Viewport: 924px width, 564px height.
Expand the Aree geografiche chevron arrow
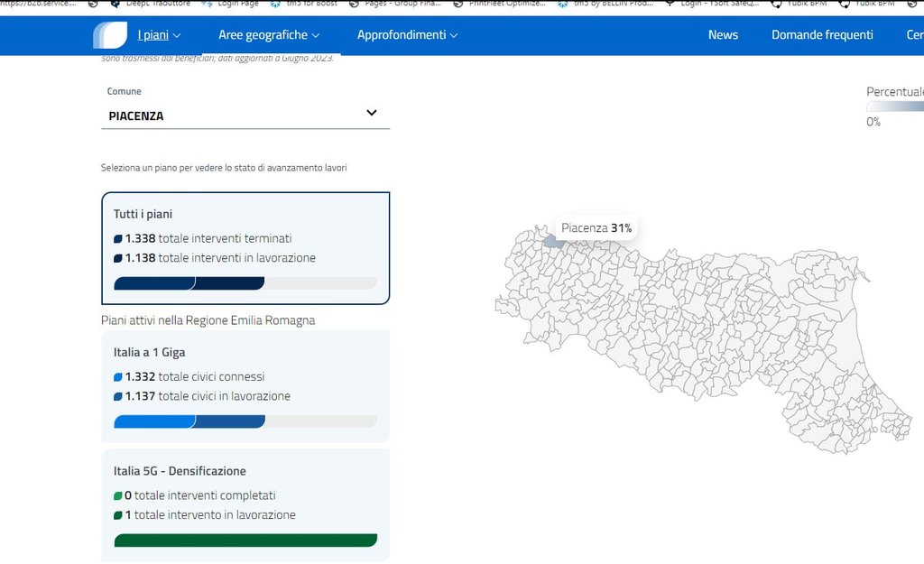click(315, 36)
